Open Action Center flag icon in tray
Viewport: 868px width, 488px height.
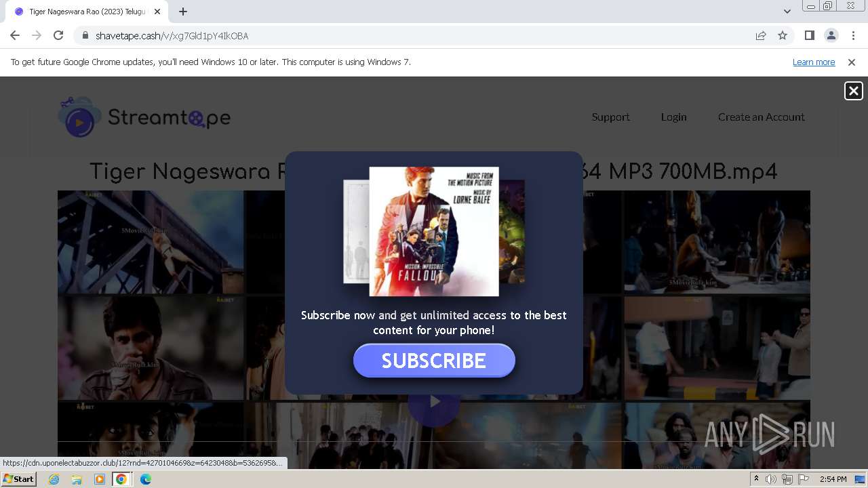coord(804,479)
